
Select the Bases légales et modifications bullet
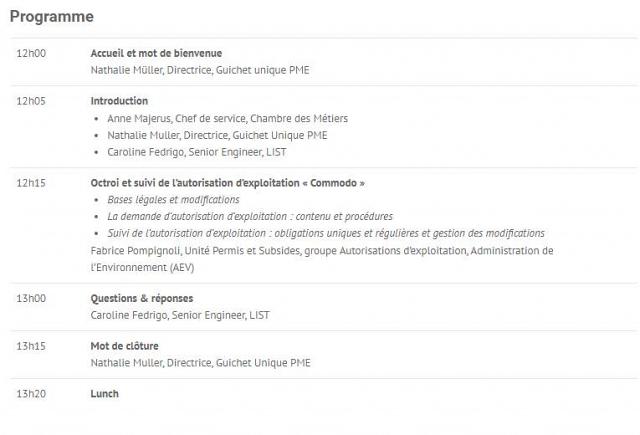(173, 200)
